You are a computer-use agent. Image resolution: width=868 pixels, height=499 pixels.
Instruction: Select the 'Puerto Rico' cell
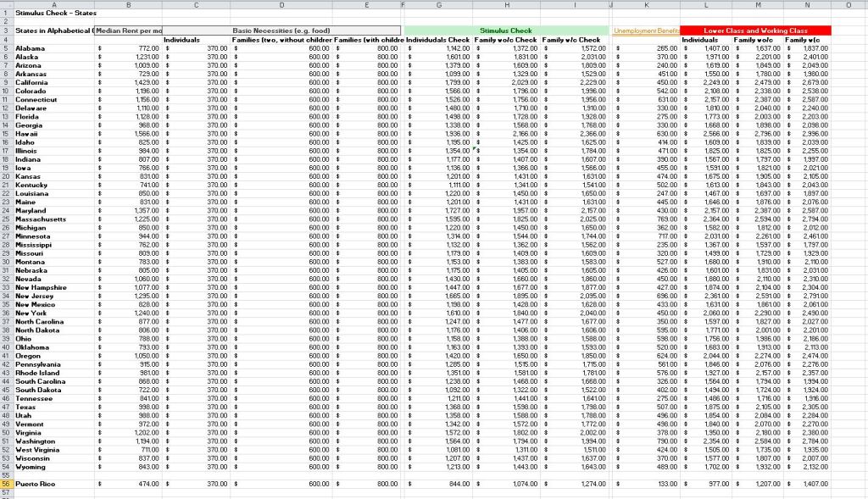pos(37,484)
